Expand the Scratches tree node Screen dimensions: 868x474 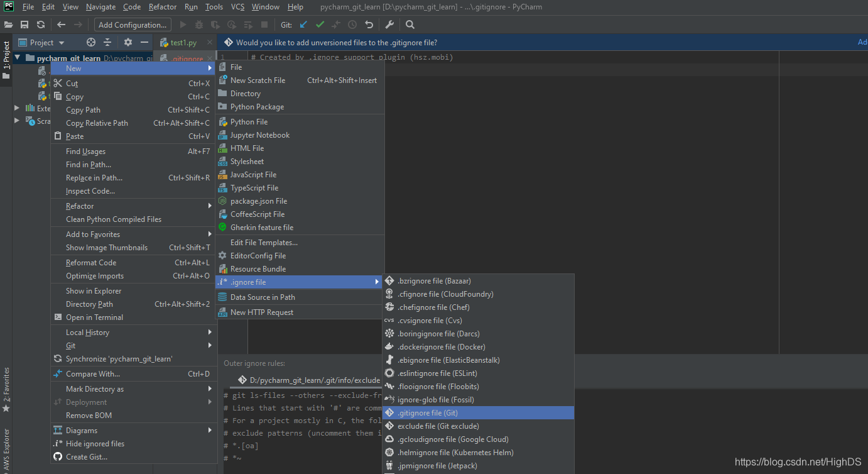click(x=17, y=121)
